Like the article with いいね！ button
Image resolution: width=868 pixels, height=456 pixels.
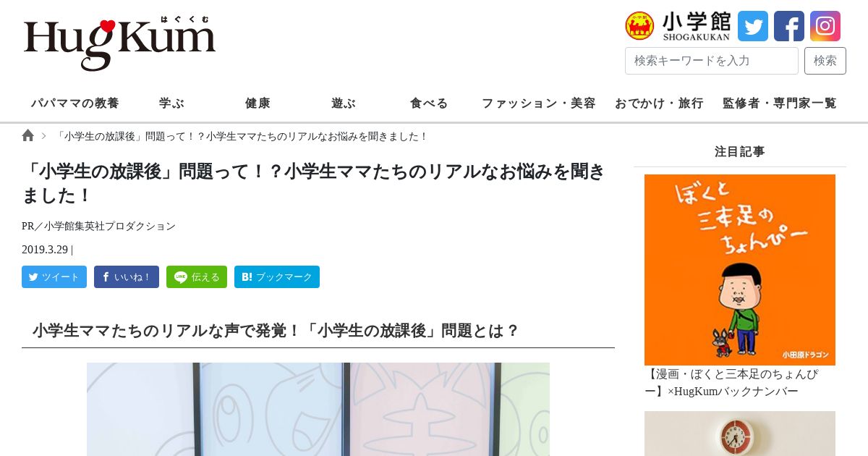[x=127, y=276]
